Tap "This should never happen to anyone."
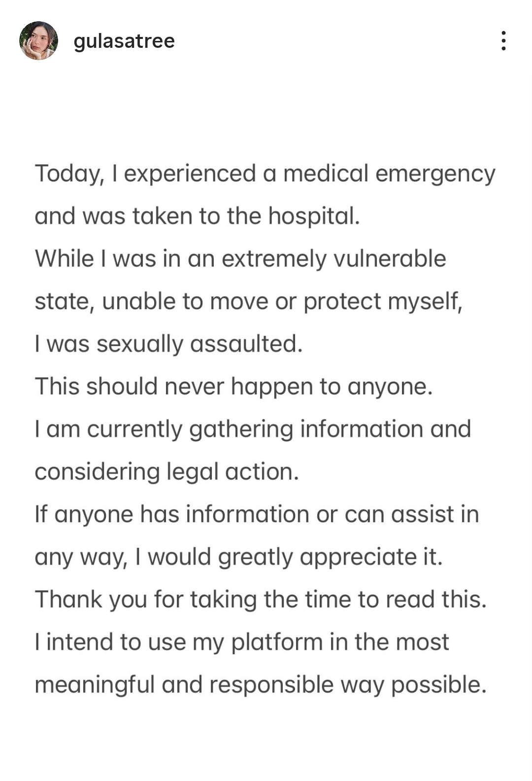Screen dimensions: 532x781 [233, 387]
